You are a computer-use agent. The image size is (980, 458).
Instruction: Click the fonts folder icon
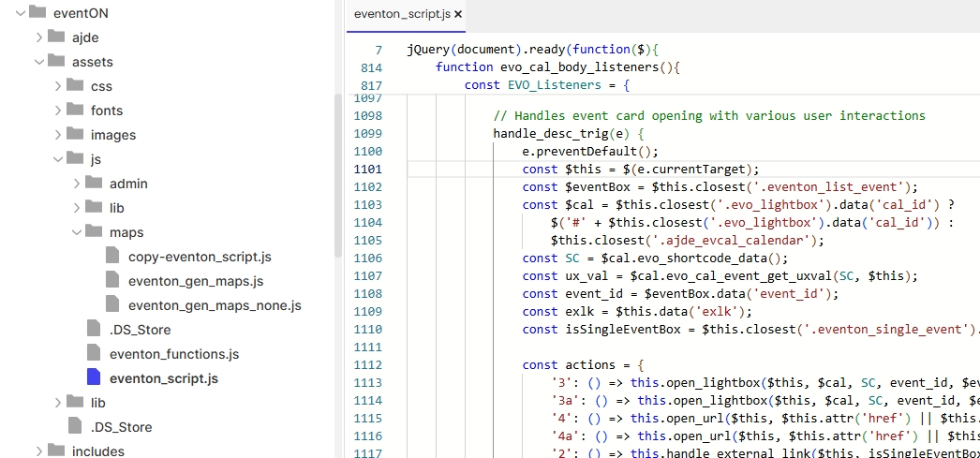tap(75, 111)
